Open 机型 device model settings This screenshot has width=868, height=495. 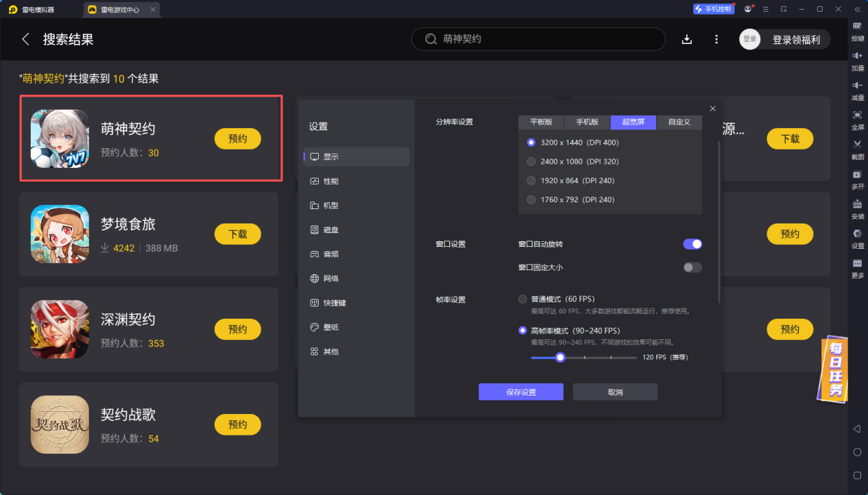pyautogui.click(x=357, y=205)
